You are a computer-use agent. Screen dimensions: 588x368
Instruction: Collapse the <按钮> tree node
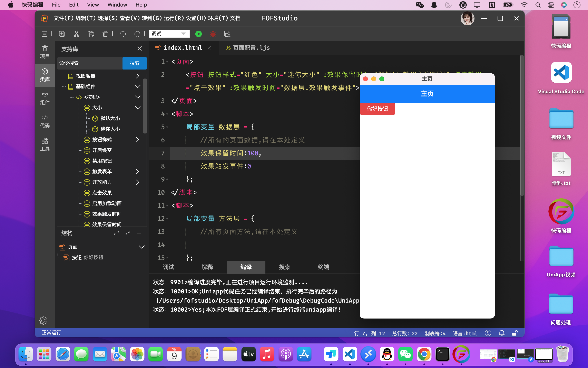pyautogui.click(x=138, y=97)
